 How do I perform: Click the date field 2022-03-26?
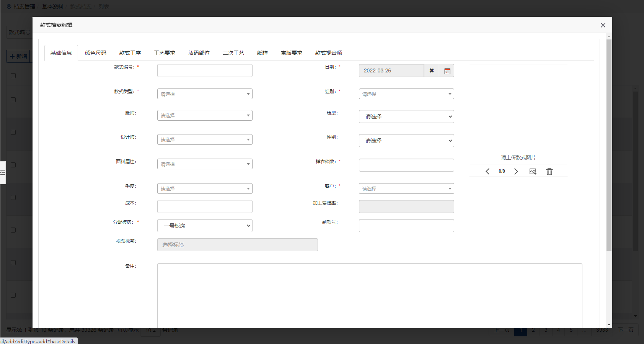[391, 70]
